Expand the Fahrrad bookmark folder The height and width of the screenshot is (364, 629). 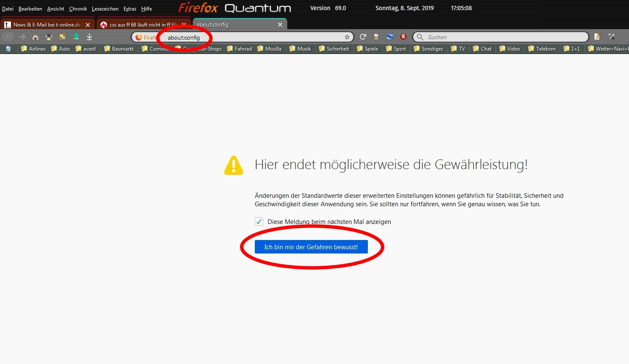[239, 49]
